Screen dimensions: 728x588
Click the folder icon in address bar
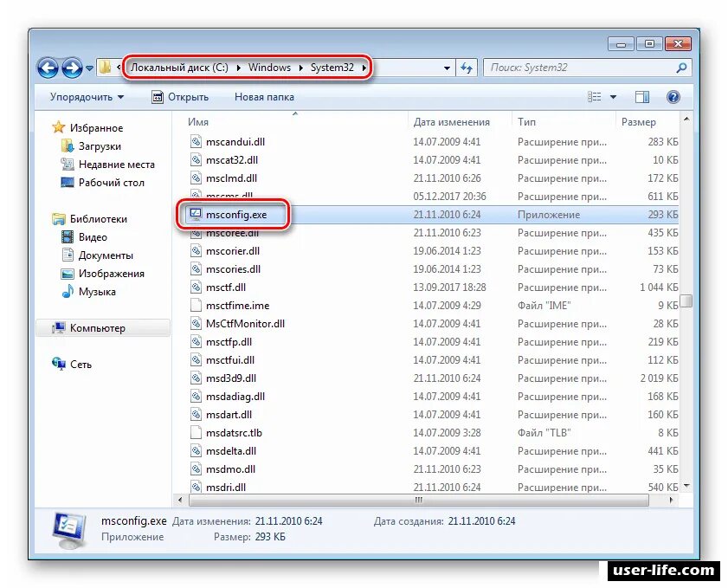pyautogui.click(x=105, y=68)
